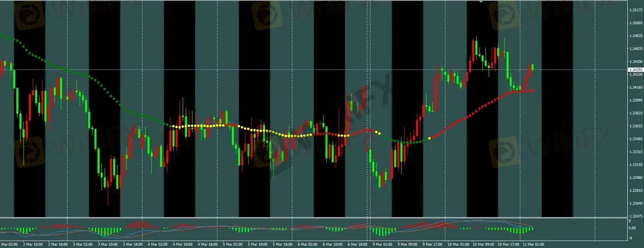Screen dimensions: 644x248
Task: Click the 1.34670 label on the price scale
Action: click(636, 49)
